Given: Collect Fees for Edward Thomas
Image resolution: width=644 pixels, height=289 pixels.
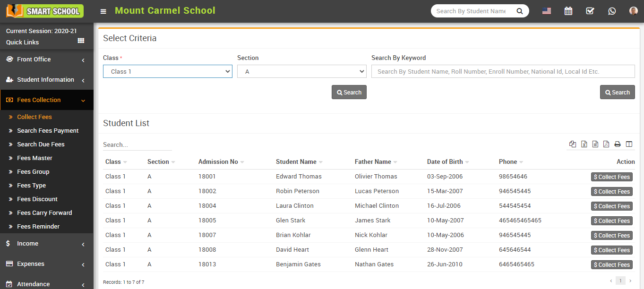Looking at the screenshot, I should [611, 177].
